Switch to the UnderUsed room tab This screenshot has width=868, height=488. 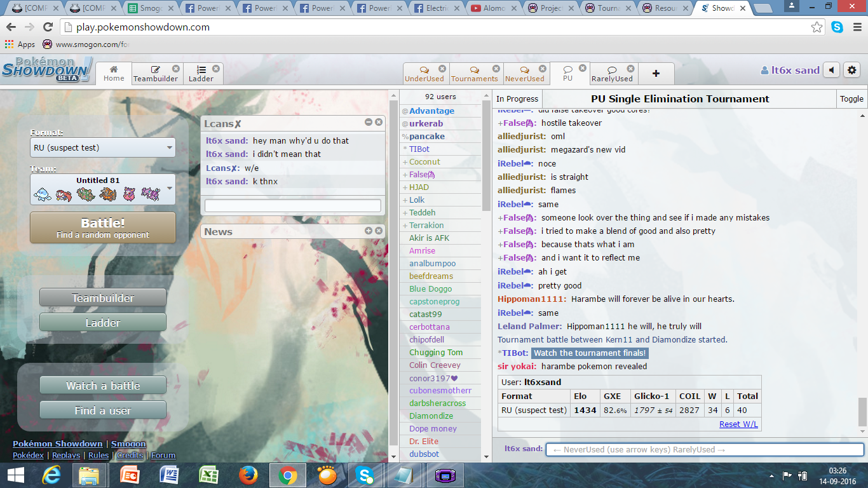click(x=424, y=74)
